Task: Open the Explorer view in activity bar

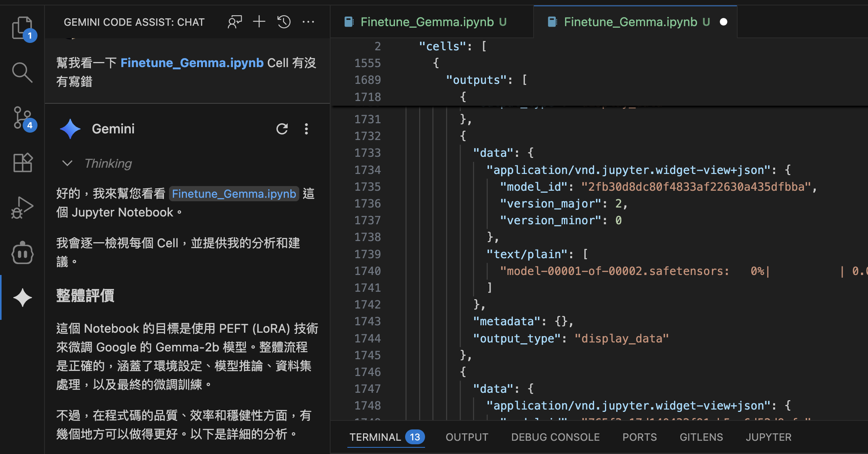Action: pos(22,28)
